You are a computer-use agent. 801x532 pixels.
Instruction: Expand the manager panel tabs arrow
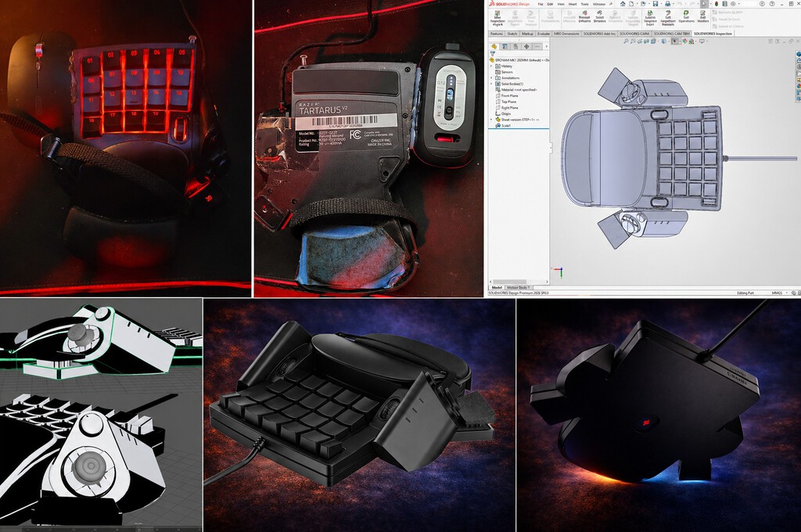[547, 46]
